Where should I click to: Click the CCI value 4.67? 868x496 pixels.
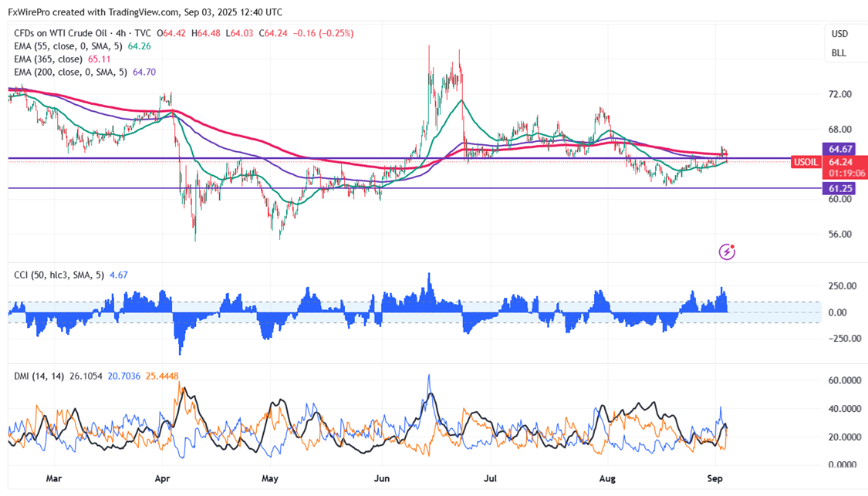coord(119,275)
